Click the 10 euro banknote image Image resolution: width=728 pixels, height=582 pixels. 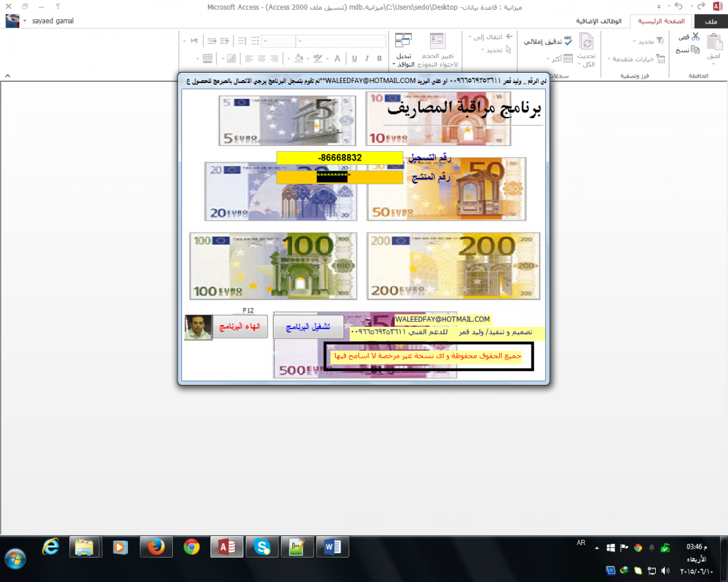(x=439, y=119)
